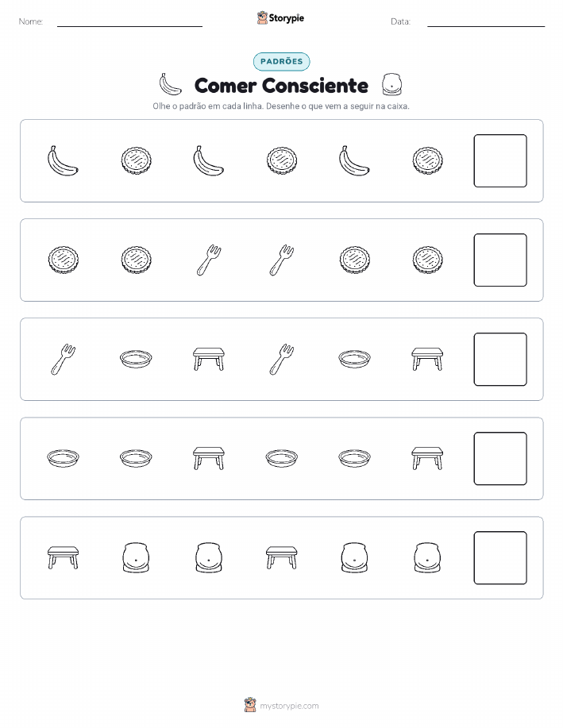The image size is (563, 728).
Task: Select the answer box in the banana row
Action: tap(500, 160)
